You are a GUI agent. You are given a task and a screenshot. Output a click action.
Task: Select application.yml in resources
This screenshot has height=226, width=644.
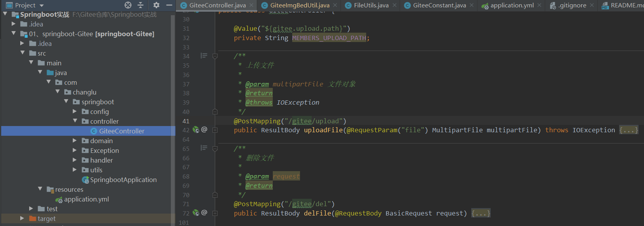coord(86,199)
